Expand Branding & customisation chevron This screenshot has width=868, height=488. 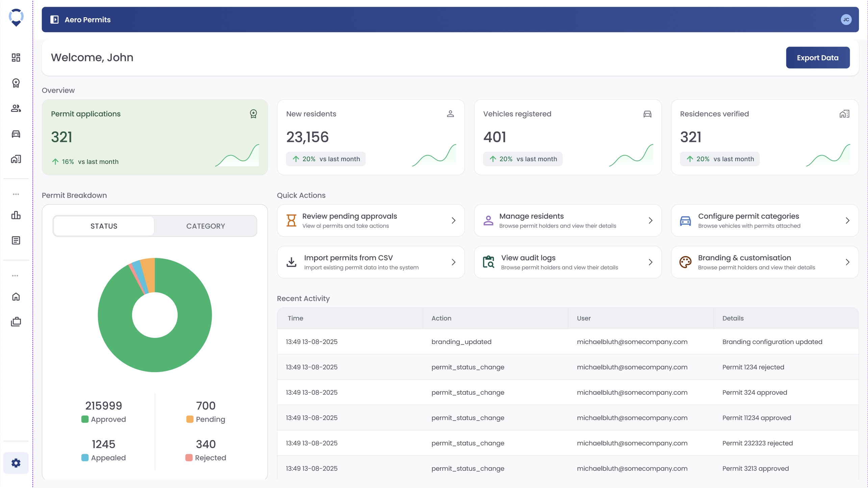click(x=847, y=262)
